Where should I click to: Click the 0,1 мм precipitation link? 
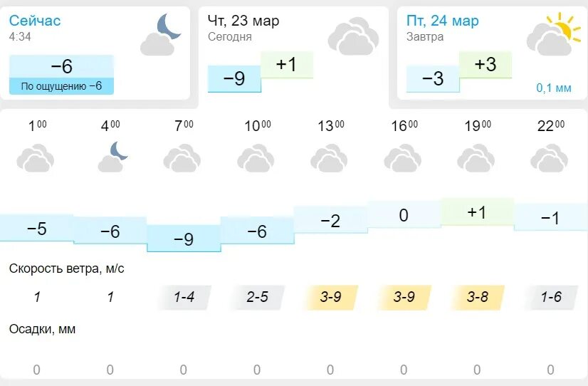tap(554, 88)
